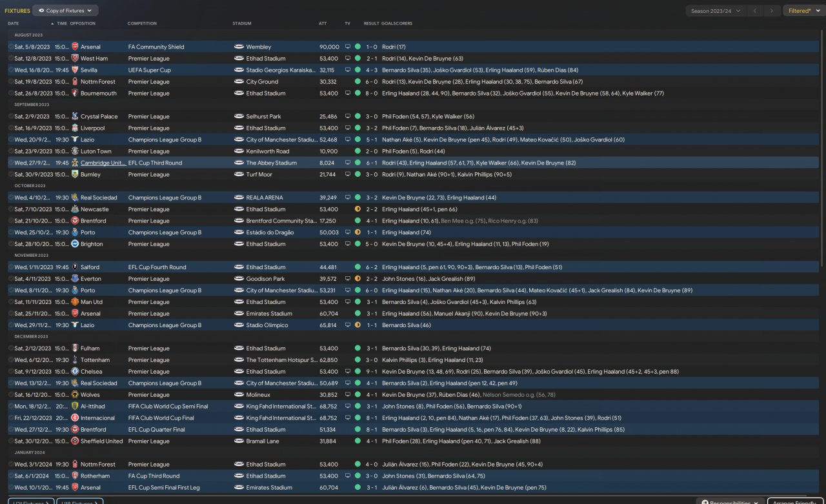
Task: Toggle the check circle for Sat, 5/8/2023 Arsenal
Action: point(10,47)
